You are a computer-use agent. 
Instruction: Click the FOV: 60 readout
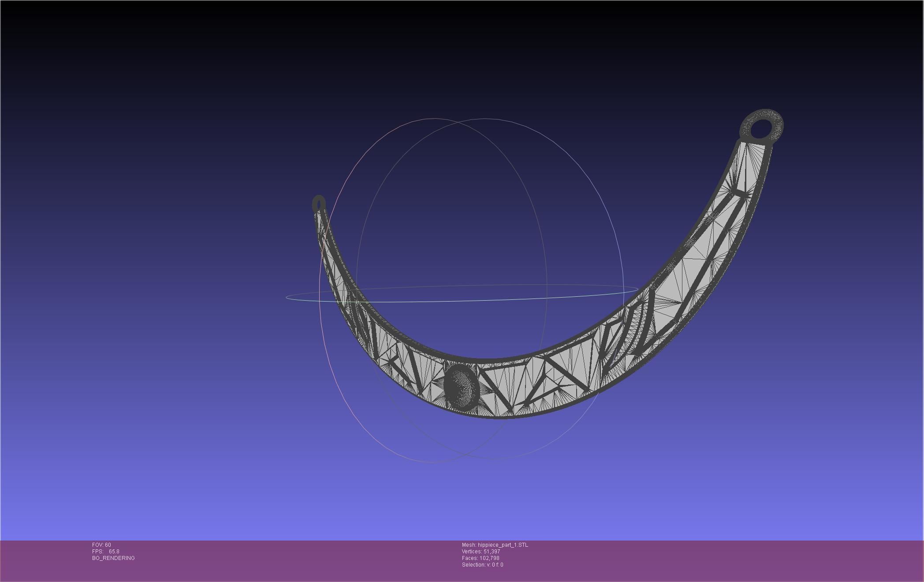[x=102, y=545]
